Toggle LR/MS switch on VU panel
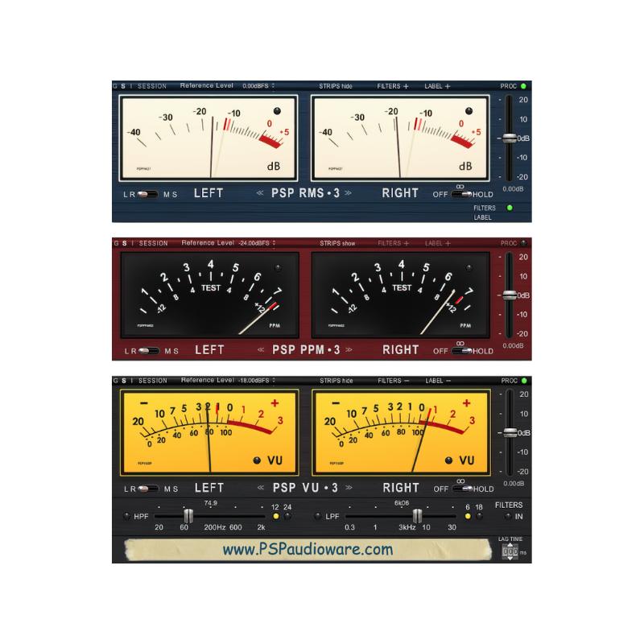Screen dimensions: 644x644 148,489
